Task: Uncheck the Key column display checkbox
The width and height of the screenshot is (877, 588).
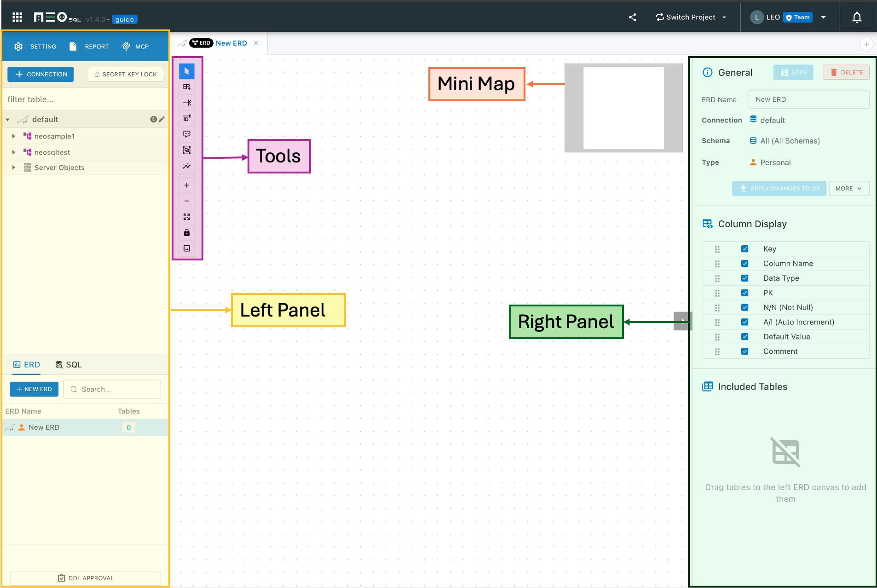Action: [744, 249]
